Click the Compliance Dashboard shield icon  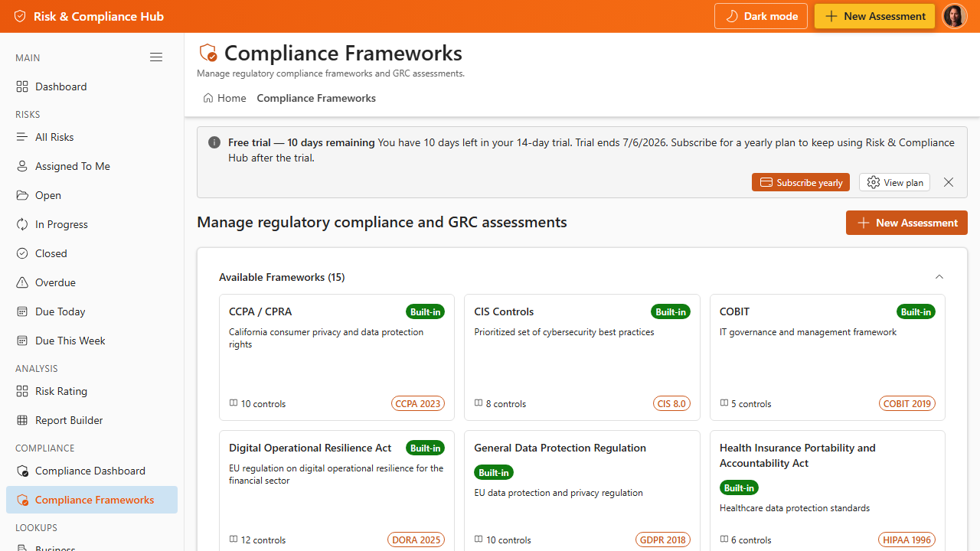click(22, 471)
